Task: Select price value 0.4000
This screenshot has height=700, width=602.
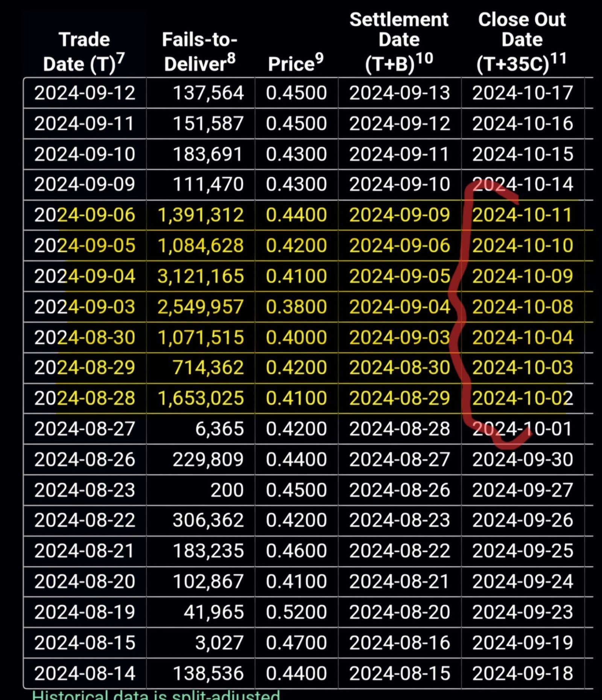Action: (x=296, y=337)
